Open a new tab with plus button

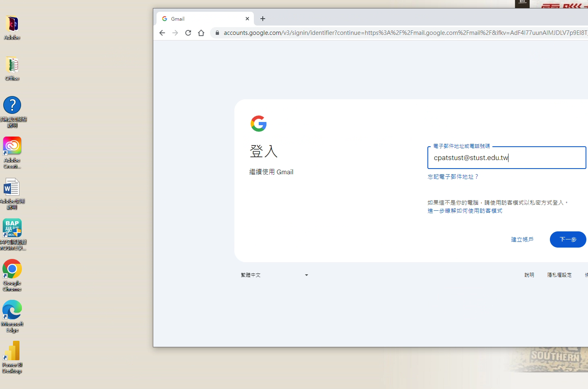click(x=263, y=19)
